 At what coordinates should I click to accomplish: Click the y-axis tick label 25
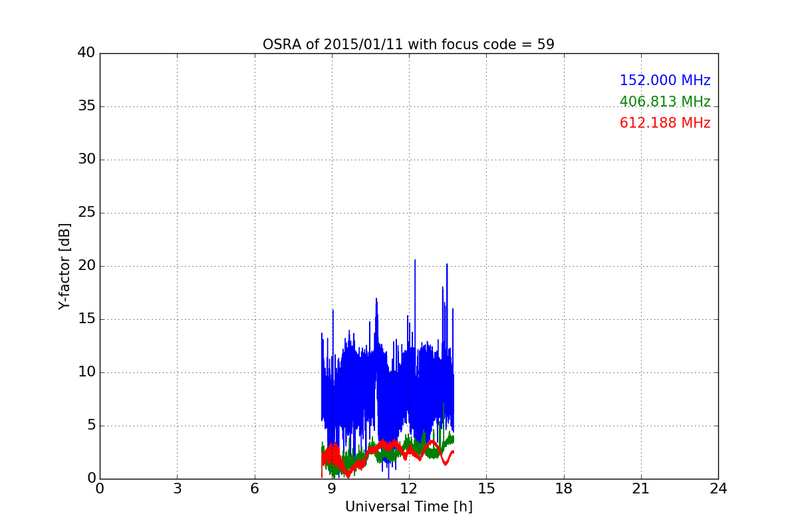[x=86, y=213]
